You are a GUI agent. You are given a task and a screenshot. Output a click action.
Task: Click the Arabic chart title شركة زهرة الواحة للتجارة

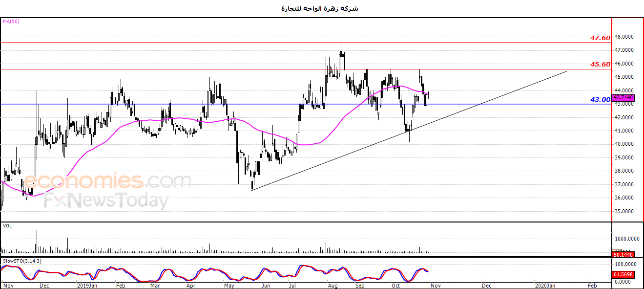click(320, 9)
